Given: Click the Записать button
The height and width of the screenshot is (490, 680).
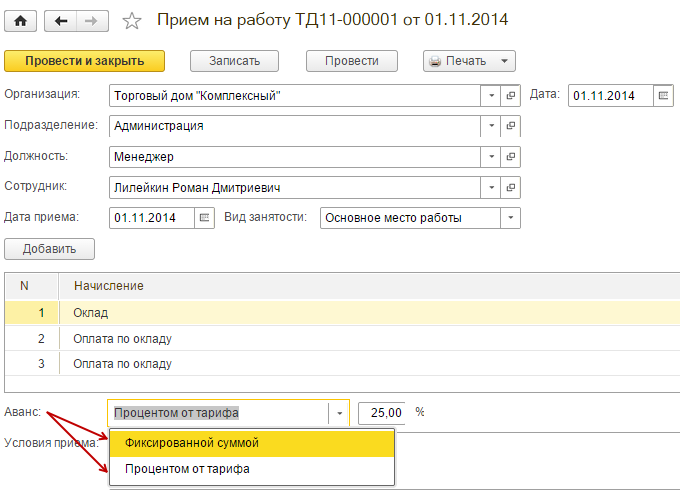Looking at the screenshot, I should (234, 61).
